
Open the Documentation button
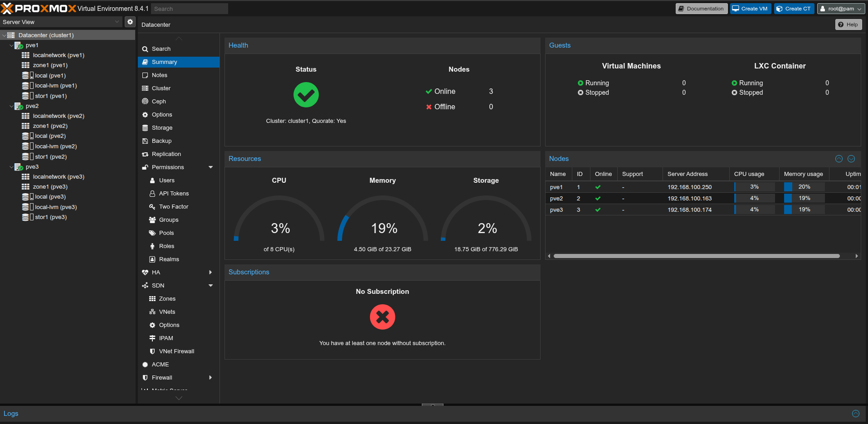(701, 9)
